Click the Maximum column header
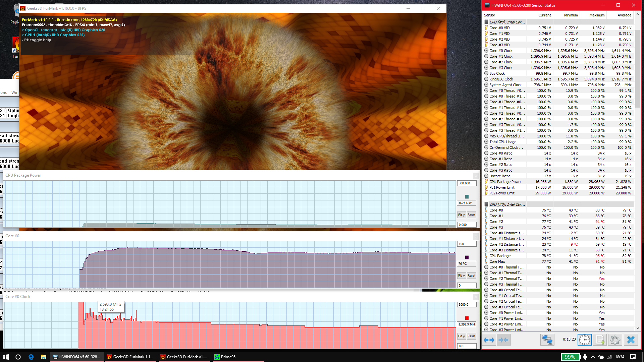Screen dimensions: 644x362 [x=597, y=15]
